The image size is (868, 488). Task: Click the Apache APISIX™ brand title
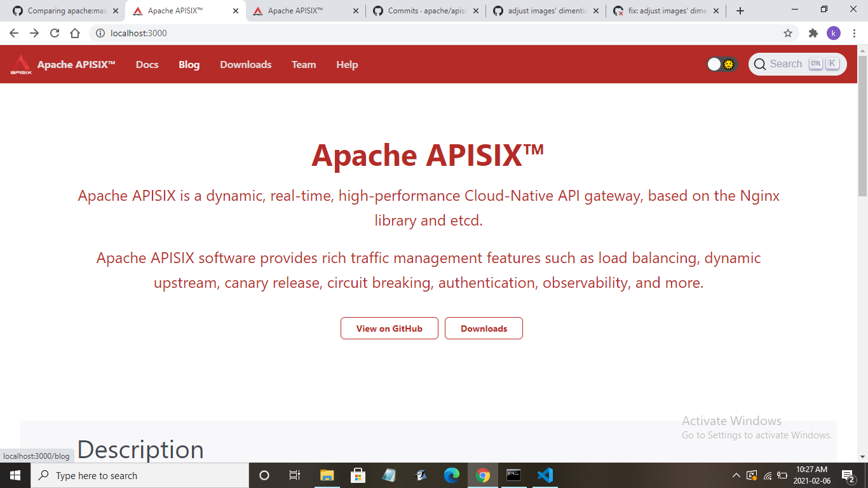[76, 64]
